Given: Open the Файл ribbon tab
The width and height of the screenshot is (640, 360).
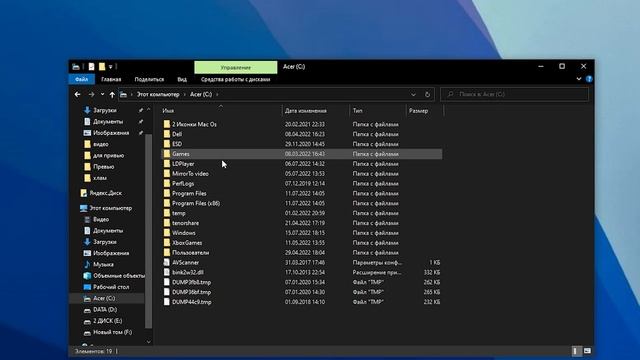Looking at the screenshot, I should coord(82,79).
